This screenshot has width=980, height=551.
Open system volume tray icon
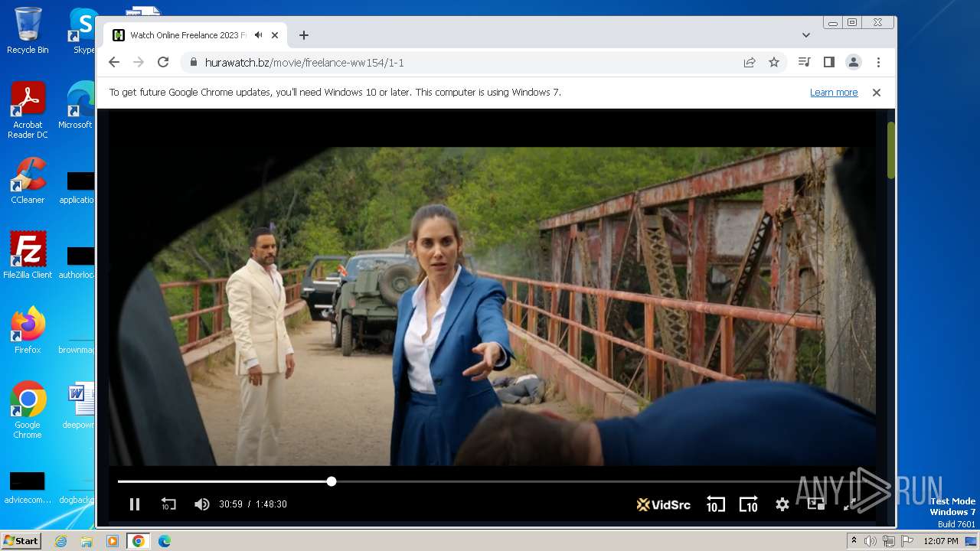[x=871, y=541]
